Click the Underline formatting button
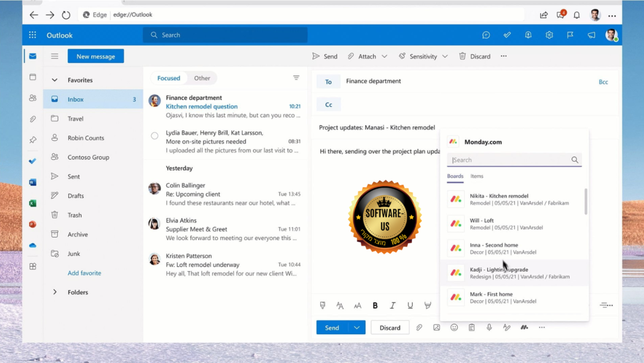644x363 pixels. coord(410,305)
